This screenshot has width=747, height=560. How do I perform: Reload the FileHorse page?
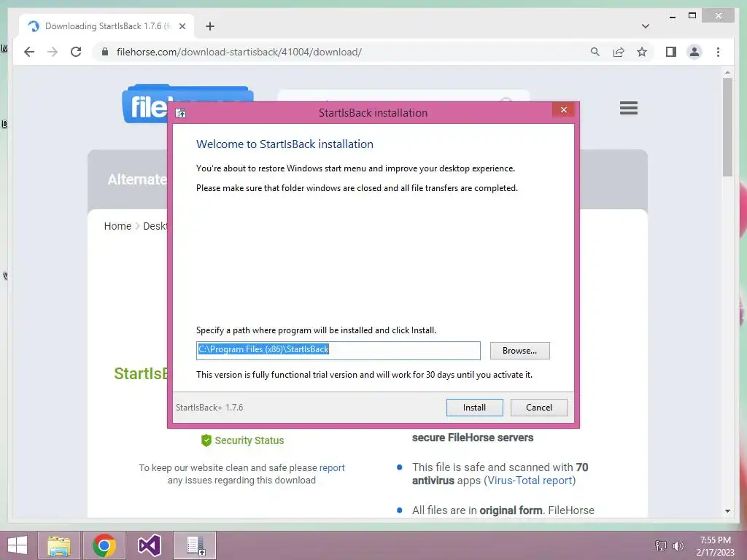tap(76, 52)
